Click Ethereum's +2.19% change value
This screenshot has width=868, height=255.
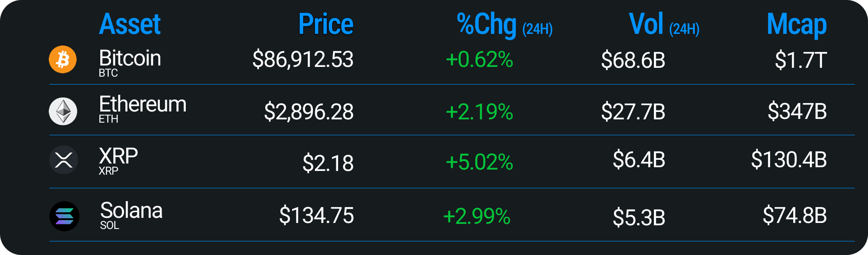click(x=479, y=112)
